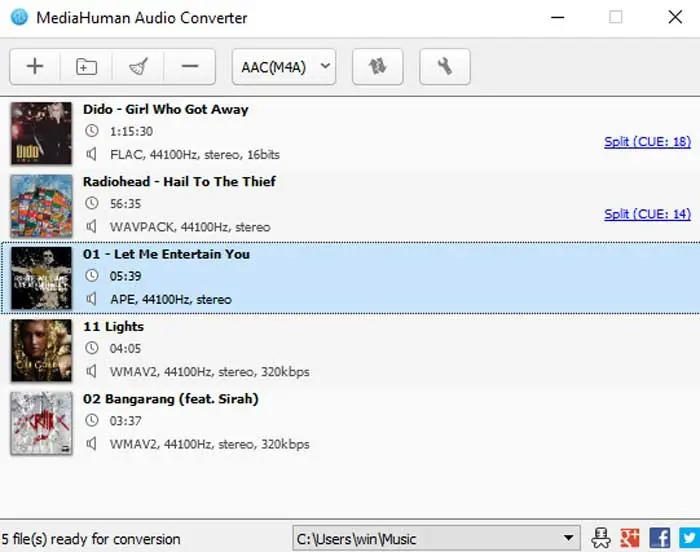The height and width of the screenshot is (552, 700).
Task: Click the Split (CUE: 18) link
Action: point(647,142)
